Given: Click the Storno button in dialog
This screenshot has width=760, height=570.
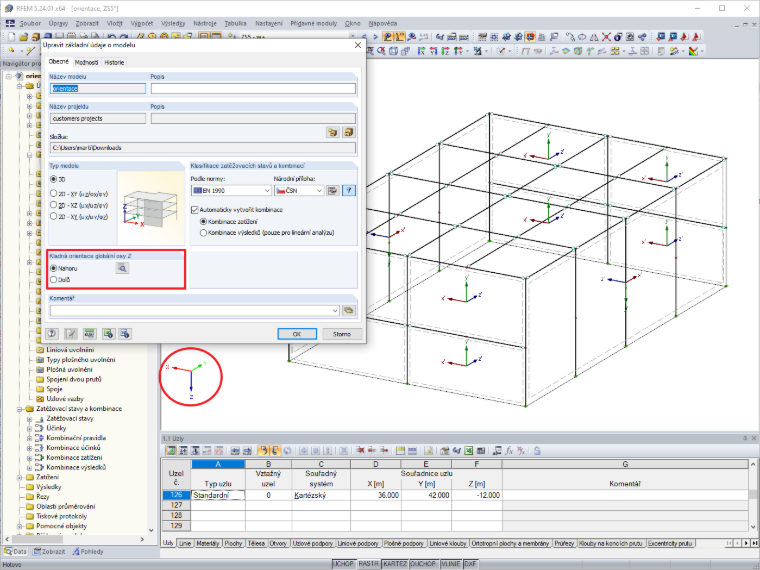Looking at the screenshot, I should point(342,334).
